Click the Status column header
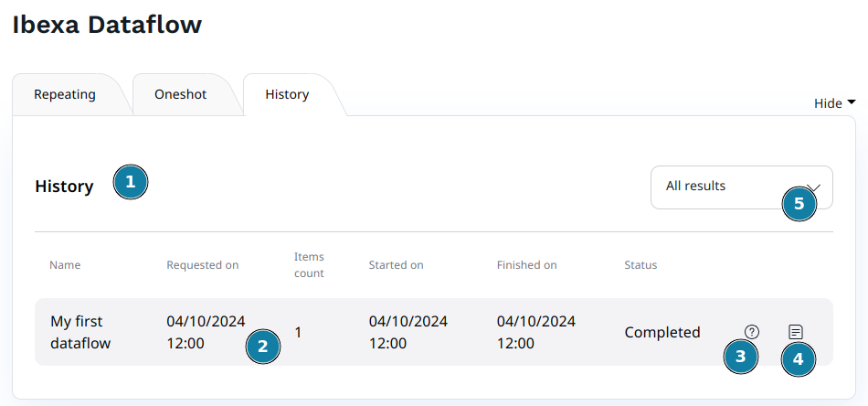This screenshot has width=868, height=406. click(x=640, y=265)
